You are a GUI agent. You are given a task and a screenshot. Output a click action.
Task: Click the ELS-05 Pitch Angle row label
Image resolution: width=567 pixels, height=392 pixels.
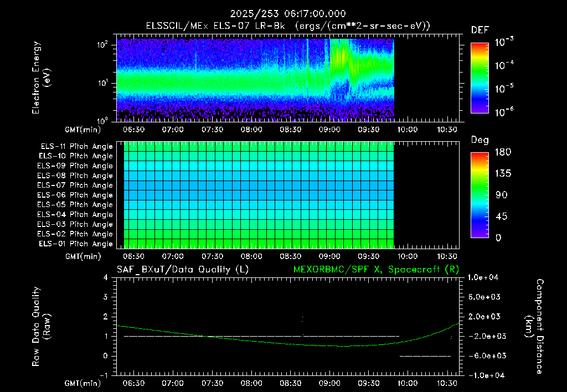(75, 205)
